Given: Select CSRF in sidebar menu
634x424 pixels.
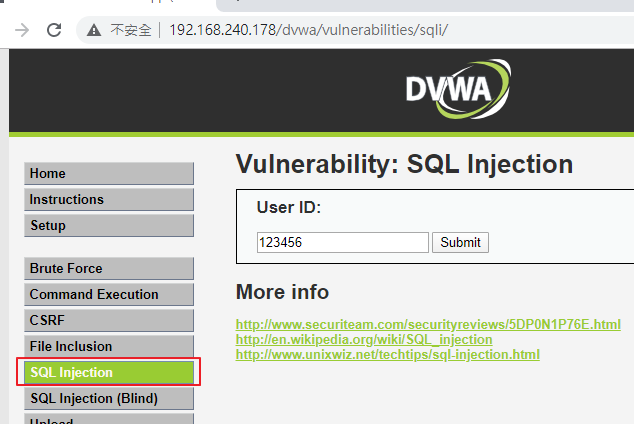Looking at the screenshot, I should (109, 320).
